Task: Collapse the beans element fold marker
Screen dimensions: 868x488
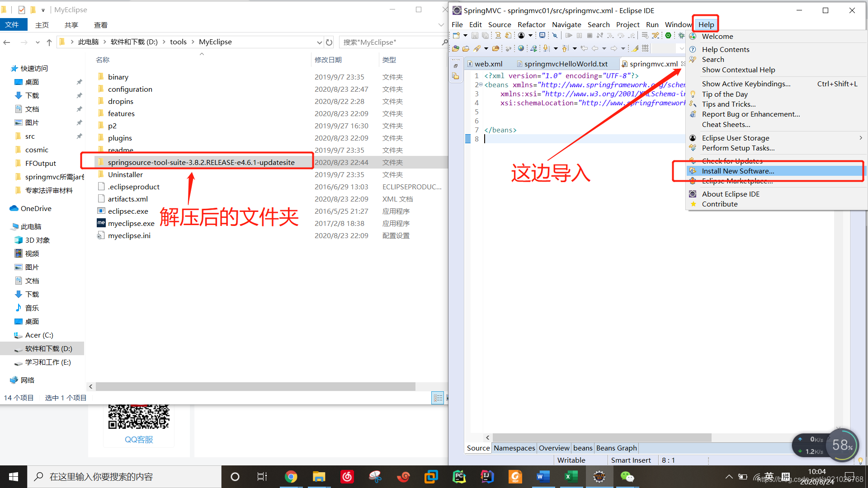Action: (x=481, y=85)
